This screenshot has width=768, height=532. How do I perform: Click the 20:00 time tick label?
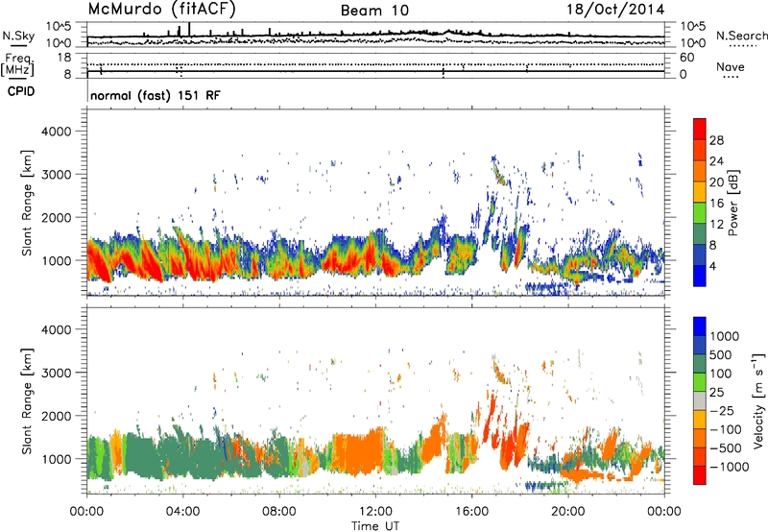point(568,512)
